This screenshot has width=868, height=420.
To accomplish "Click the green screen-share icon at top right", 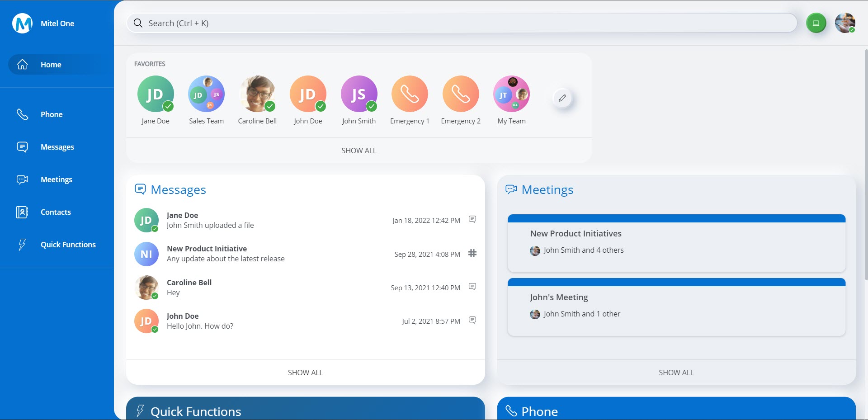I will click(816, 23).
